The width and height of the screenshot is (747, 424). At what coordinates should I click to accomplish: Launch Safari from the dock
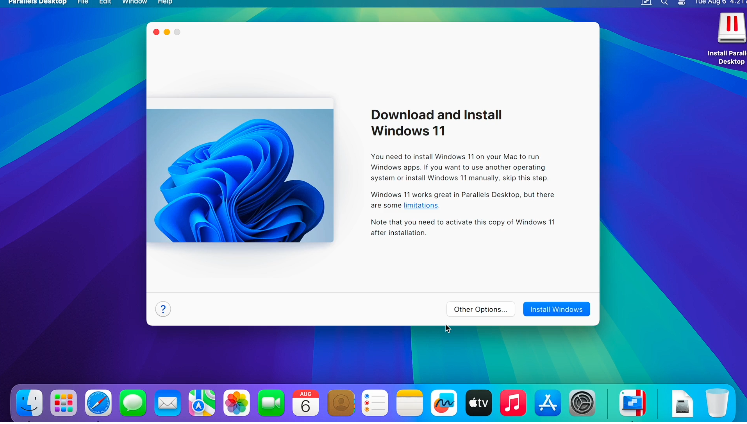[x=98, y=403]
